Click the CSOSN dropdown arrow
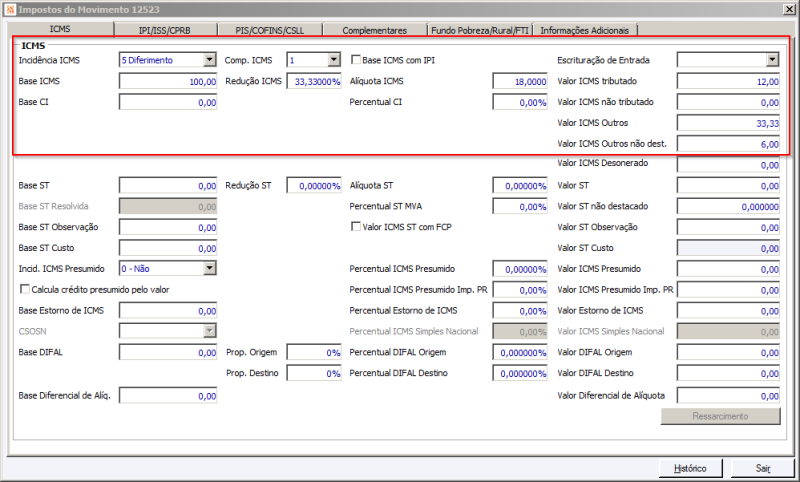 click(x=210, y=331)
